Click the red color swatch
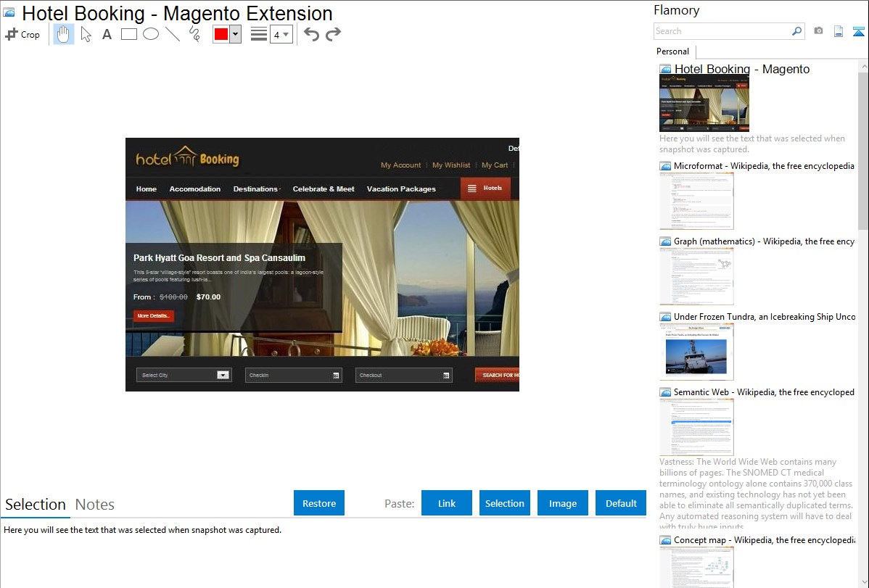This screenshot has height=588, width=869. click(x=221, y=34)
